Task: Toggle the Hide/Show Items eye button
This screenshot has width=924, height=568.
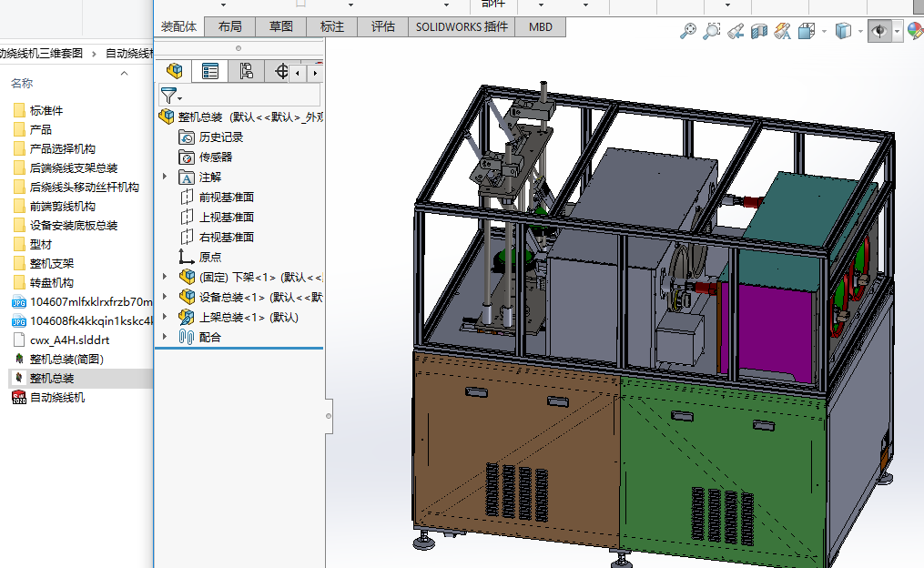Action: coord(879,32)
